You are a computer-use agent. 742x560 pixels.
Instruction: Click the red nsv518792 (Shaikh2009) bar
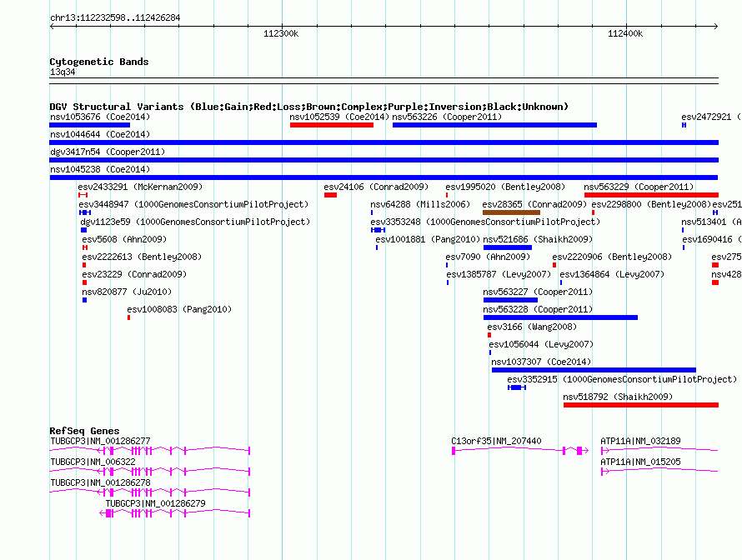pyautogui.click(x=641, y=405)
